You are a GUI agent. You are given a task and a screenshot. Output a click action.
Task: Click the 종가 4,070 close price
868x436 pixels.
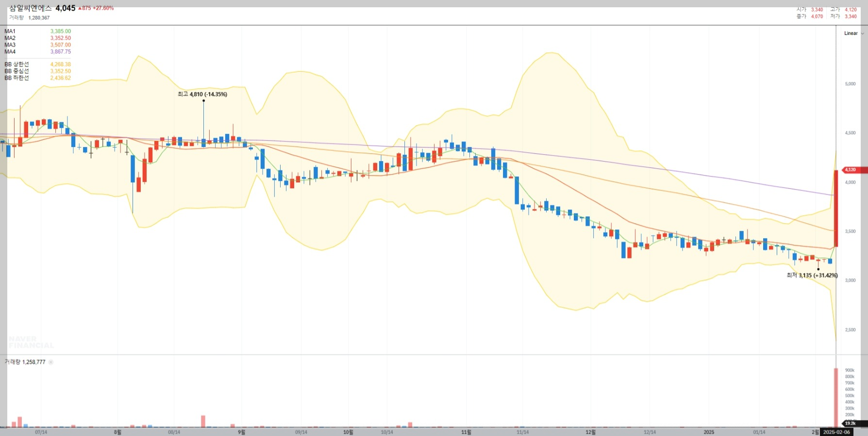810,16
